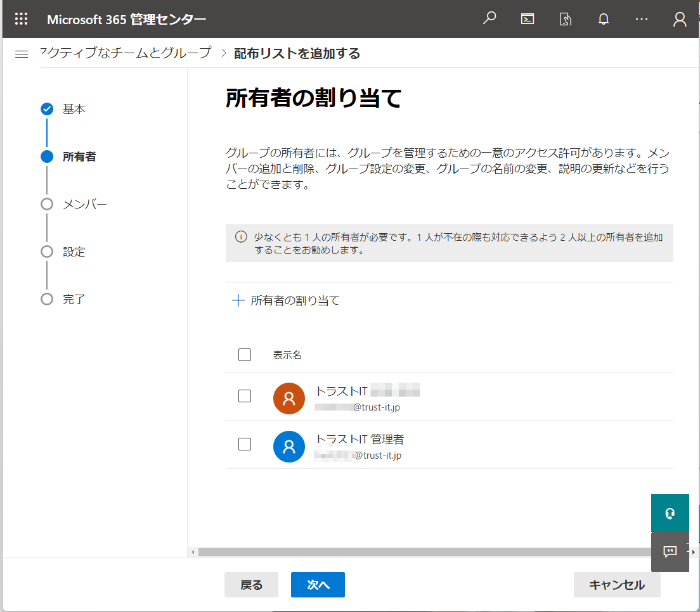The height and width of the screenshot is (612, 700).
Task: Click the scrollbar right arrow
Action: pyautogui.click(x=693, y=552)
